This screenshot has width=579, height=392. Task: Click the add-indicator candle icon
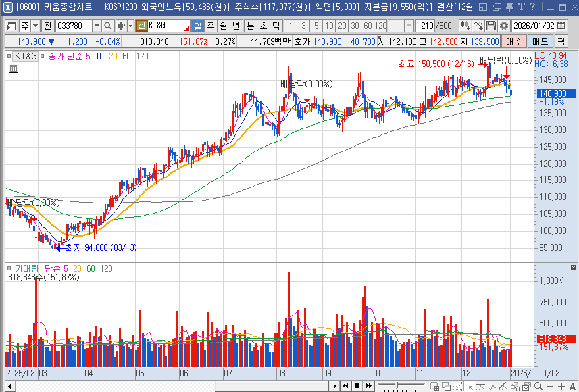(465, 26)
